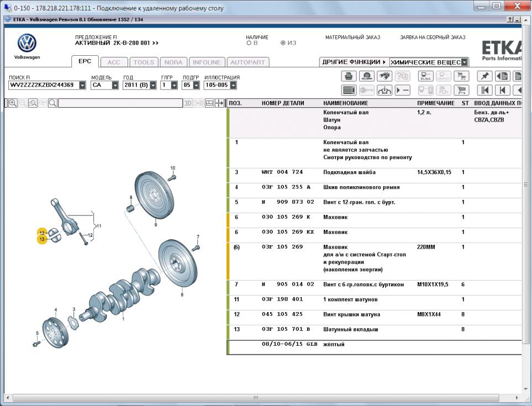Click the 3D view icon
Viewport: 532px width, 406px height.
pyautogui.click(x=188, y=103)
